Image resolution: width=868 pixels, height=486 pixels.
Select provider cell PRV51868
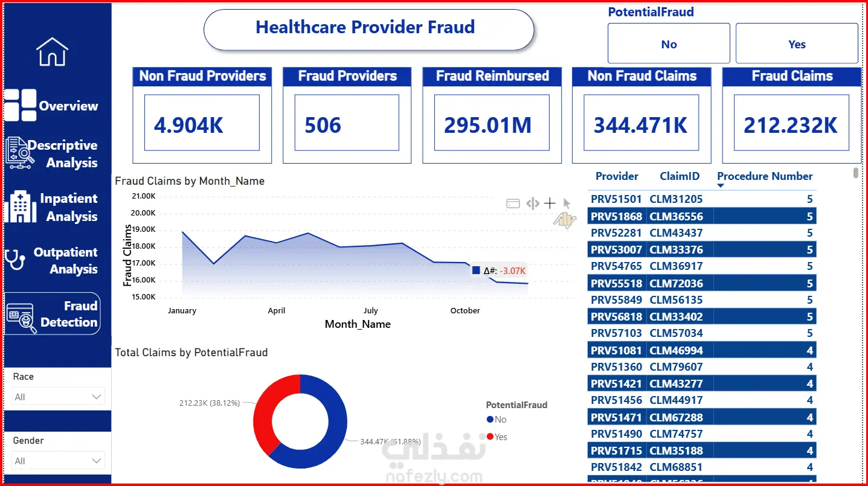point(616,216)
